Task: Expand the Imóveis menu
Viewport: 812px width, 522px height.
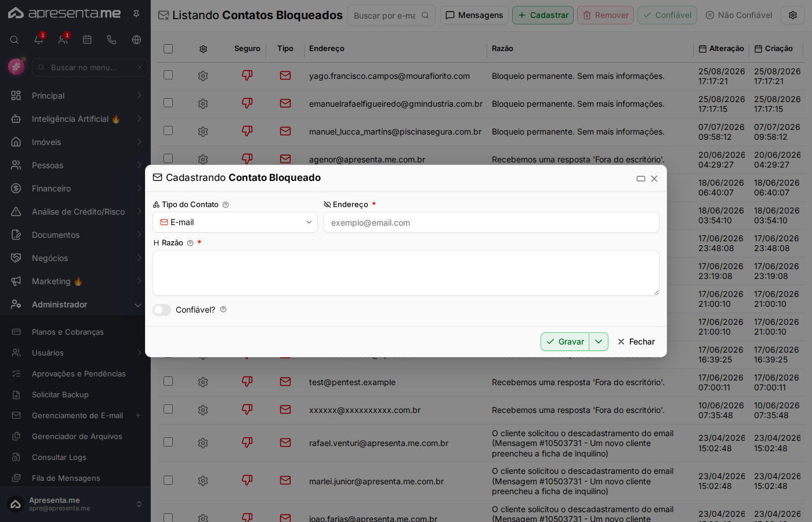Action: tap(75, 142)
